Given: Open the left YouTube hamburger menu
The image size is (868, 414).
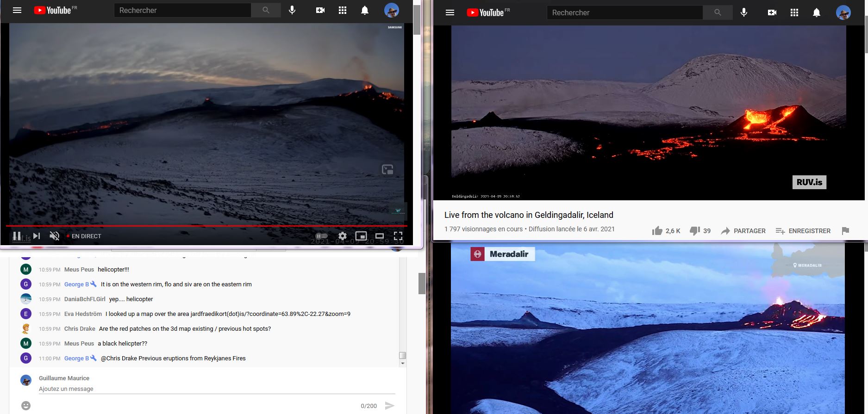Looking at the screenshot, I should pyautogui.click(x=17, y=10).
